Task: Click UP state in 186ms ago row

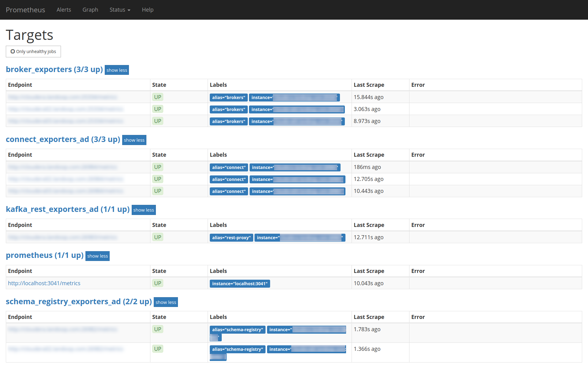Action: [158, 167]
